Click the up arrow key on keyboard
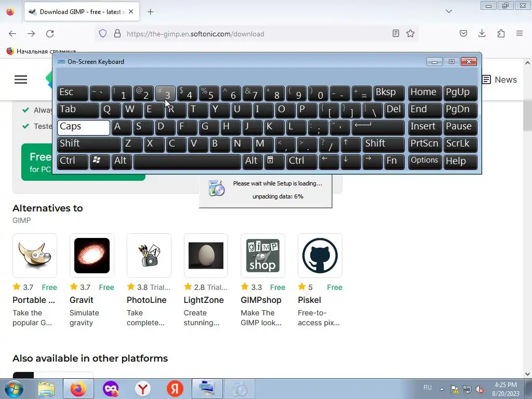This screenshot has width=532, height=399. click(x=351, y=144)
